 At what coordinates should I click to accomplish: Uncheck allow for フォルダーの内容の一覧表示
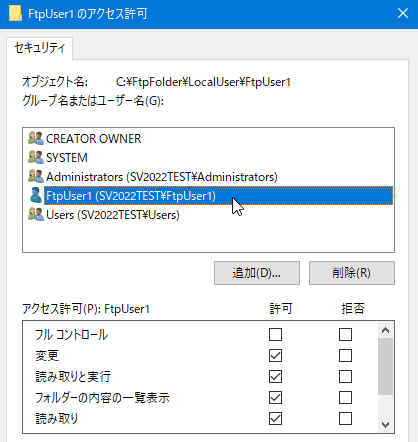(275, 398)
